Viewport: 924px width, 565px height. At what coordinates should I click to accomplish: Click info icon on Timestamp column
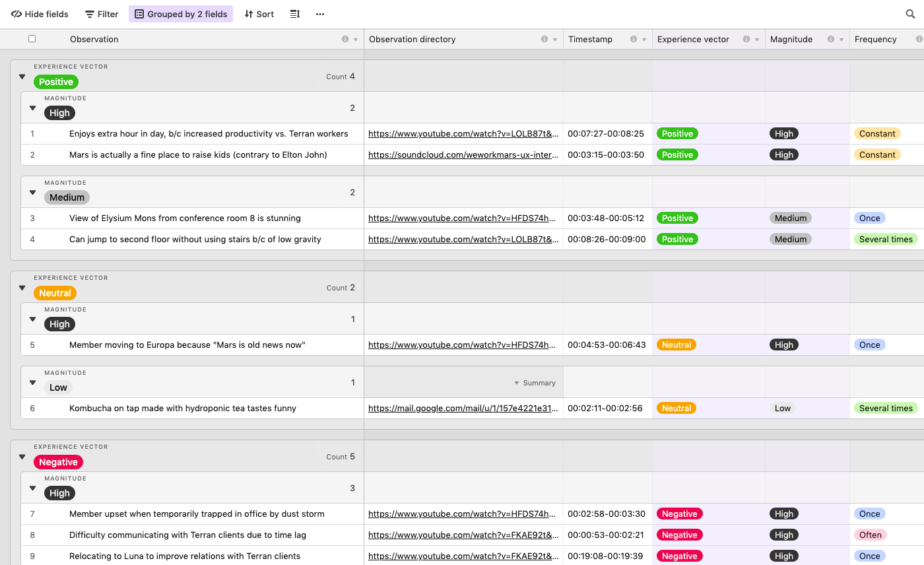click(x=634, y=40)
